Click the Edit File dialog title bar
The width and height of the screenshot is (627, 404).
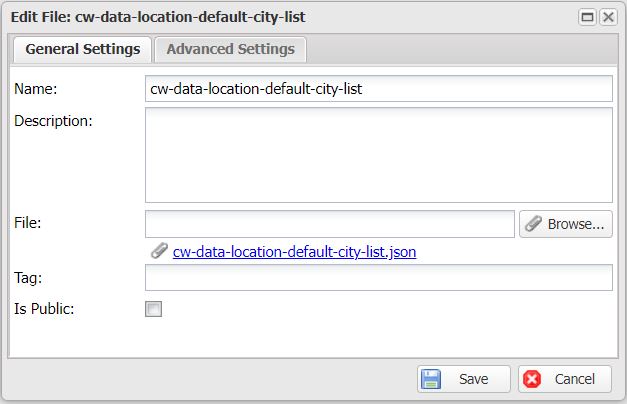tap(300, 17)
